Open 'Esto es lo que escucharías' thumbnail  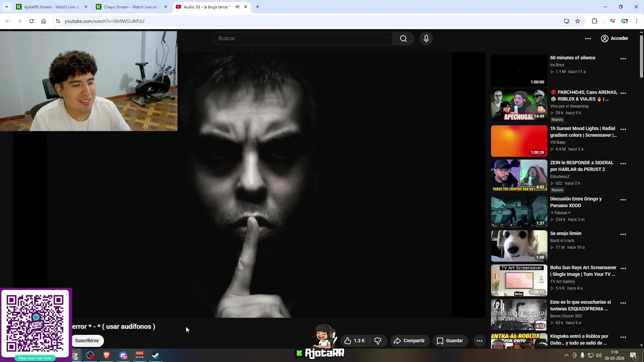[519, 315]
